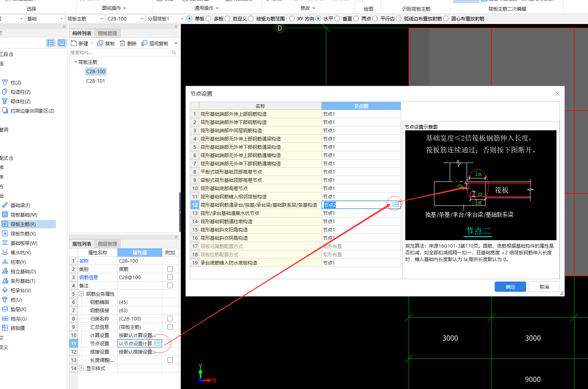Select 独立基础(D) component
The image size is (588, 389).
(x=23, y=271)
